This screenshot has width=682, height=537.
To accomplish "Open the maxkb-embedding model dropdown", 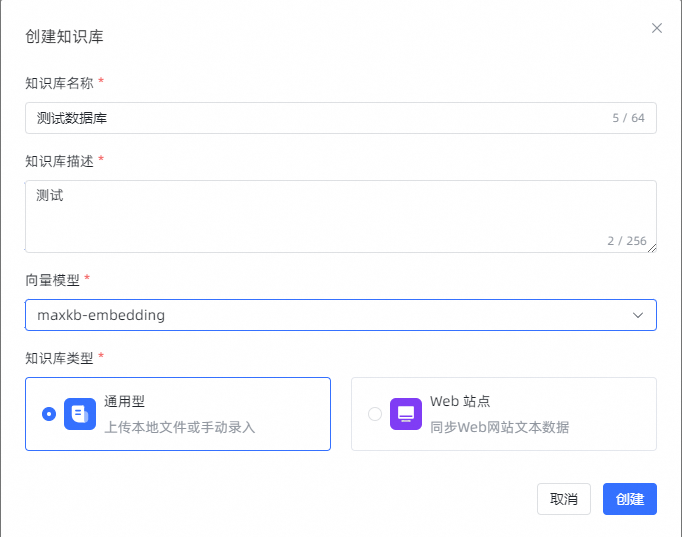I will coord(341,315).
